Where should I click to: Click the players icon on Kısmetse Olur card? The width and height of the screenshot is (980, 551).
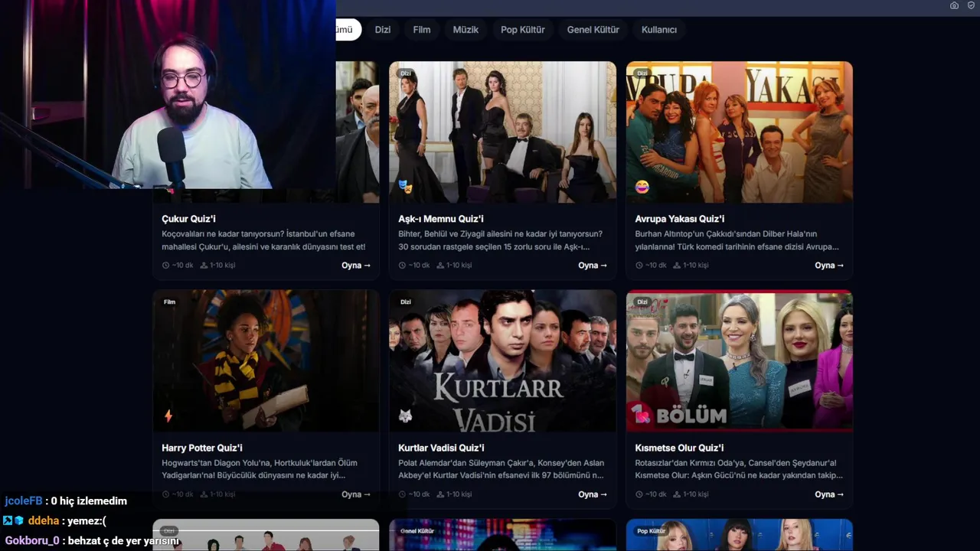[x=677, y=494]
